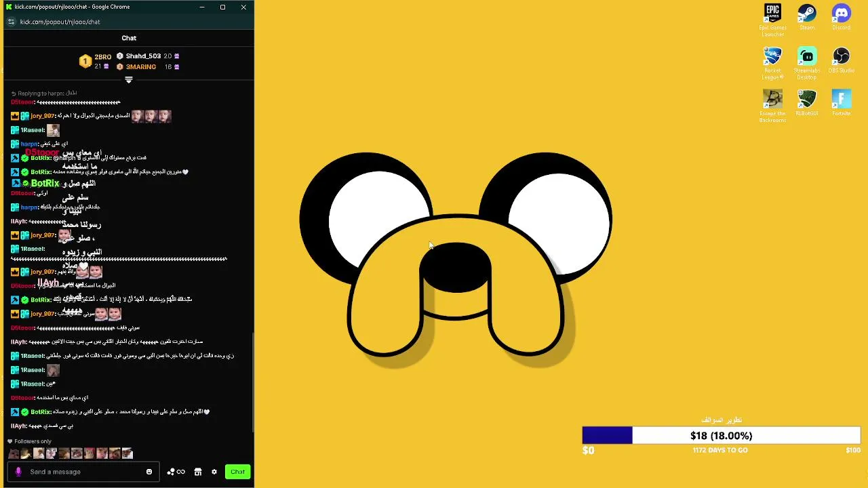Viewport: 868px width, 488px height.
Task: Open chat settings via the gear icon
Action: click(x=214, y=472)
